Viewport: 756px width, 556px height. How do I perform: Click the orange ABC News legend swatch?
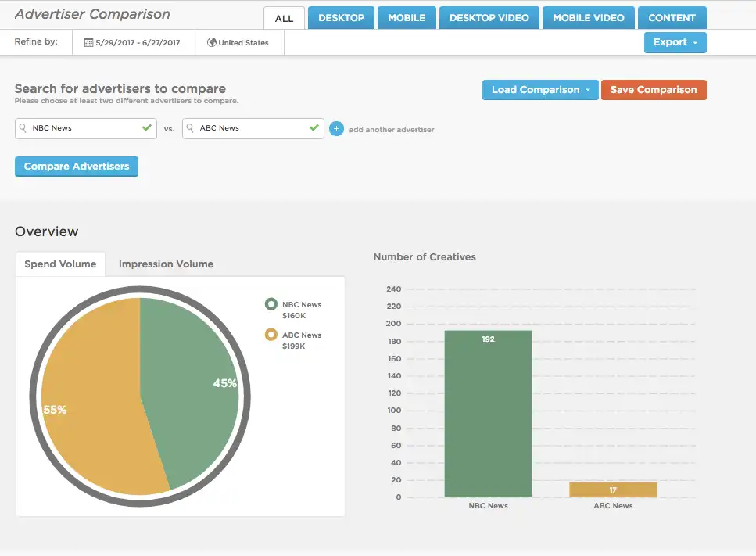tap(271, 335)
